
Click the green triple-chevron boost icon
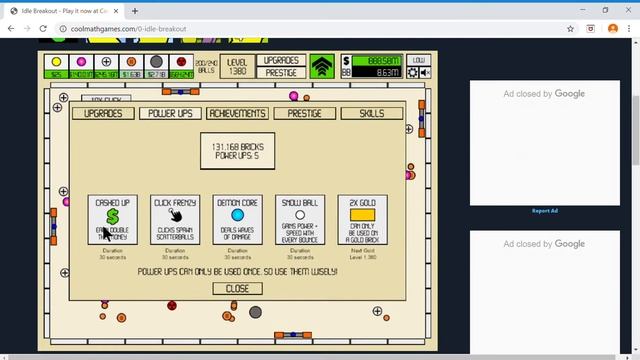click(x=322, y=66)
